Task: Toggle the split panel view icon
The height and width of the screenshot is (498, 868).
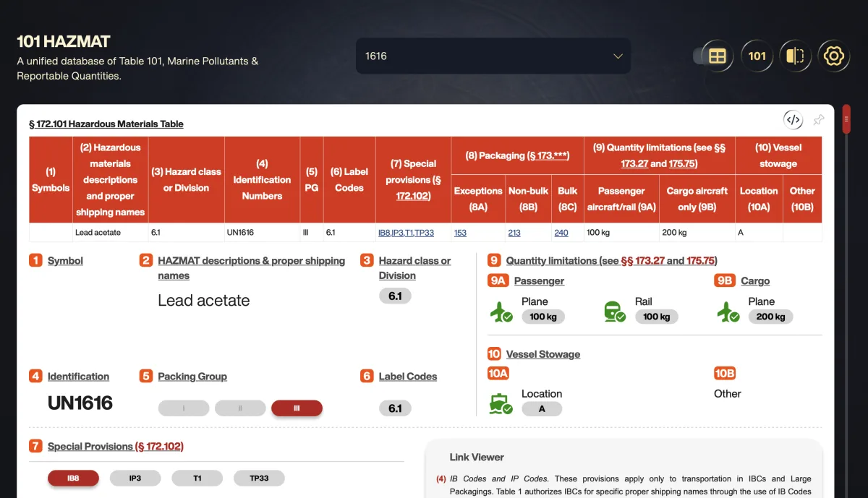Action: coord(796,56)
